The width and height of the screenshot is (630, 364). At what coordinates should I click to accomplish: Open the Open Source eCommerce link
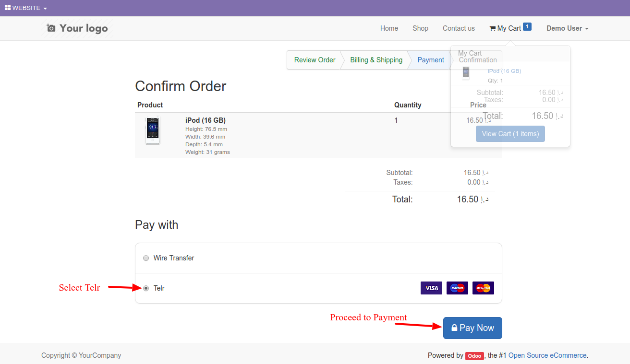[x=547, y=355]
